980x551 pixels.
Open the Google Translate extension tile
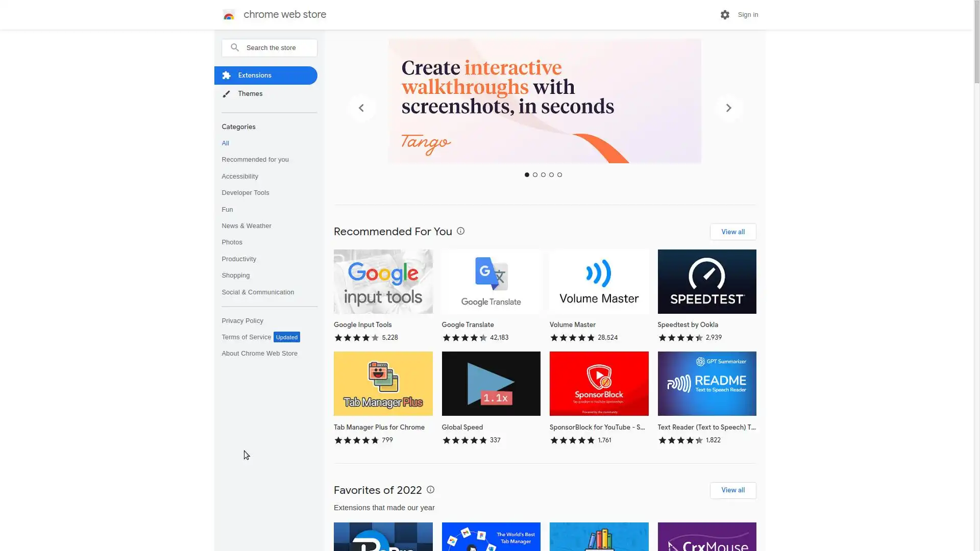[491, 282]
